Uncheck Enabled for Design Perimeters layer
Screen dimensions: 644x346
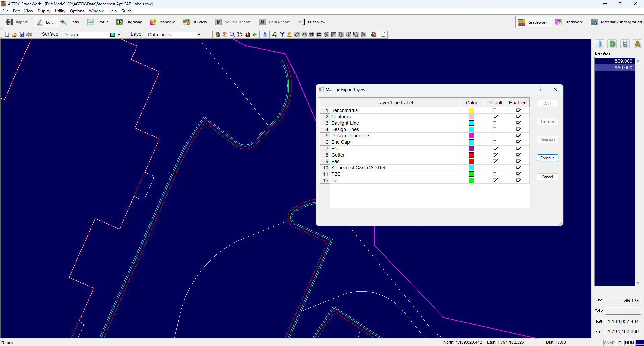518,136
